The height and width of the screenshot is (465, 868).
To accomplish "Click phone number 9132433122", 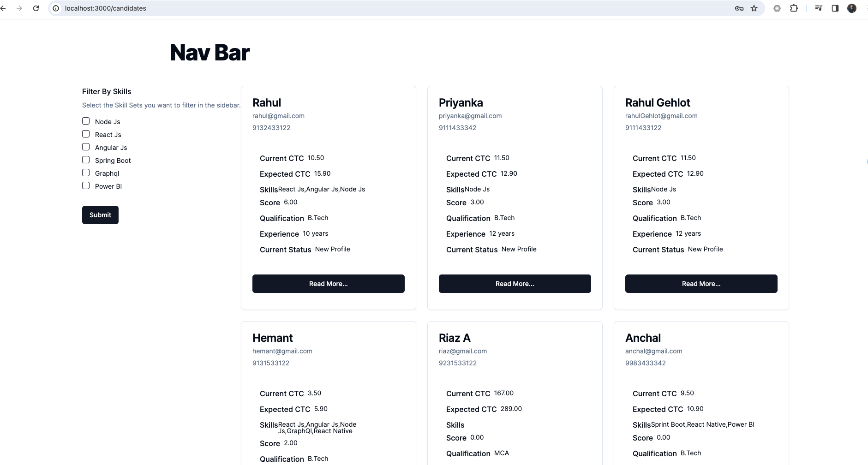I will pyautogui.click(x=271, y=128).
